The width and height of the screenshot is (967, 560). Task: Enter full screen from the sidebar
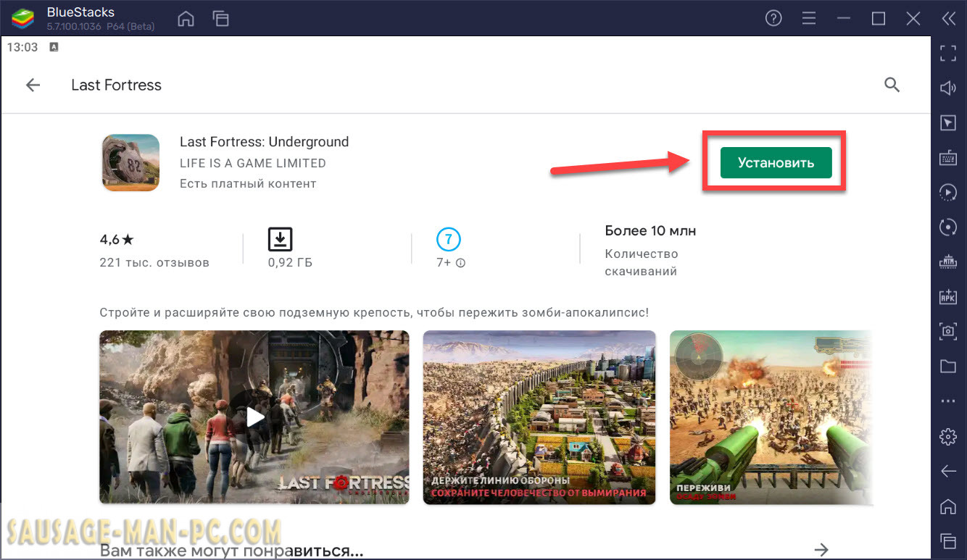click(x=948, y=53)
